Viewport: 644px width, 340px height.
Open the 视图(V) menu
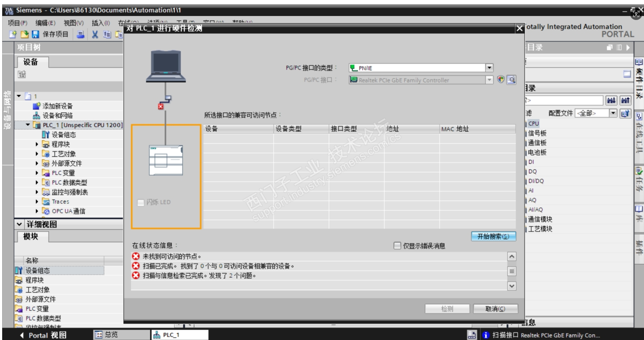[74, 23]
